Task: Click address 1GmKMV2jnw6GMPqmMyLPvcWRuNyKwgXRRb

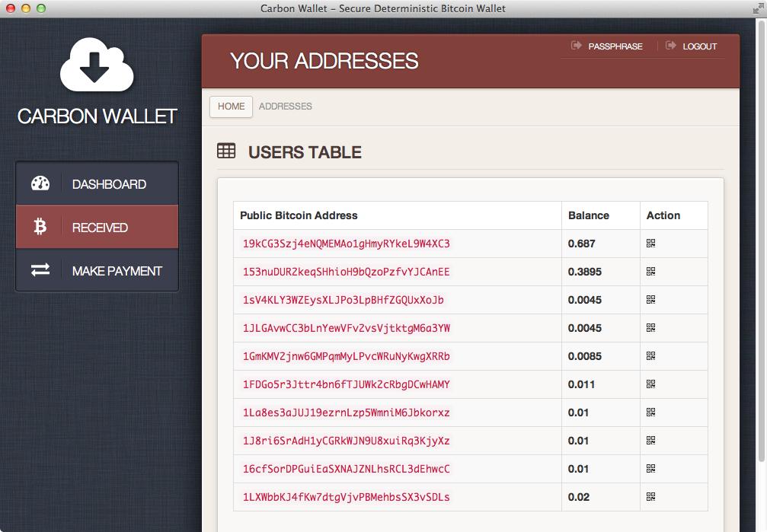Action: pyautogui.click(x=347, y=356)
